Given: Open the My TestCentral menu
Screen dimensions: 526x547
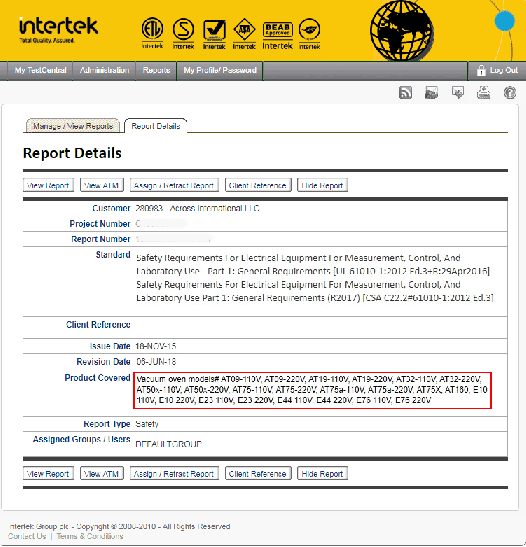Looking at the screenshot, I should [x=40, y=70].
